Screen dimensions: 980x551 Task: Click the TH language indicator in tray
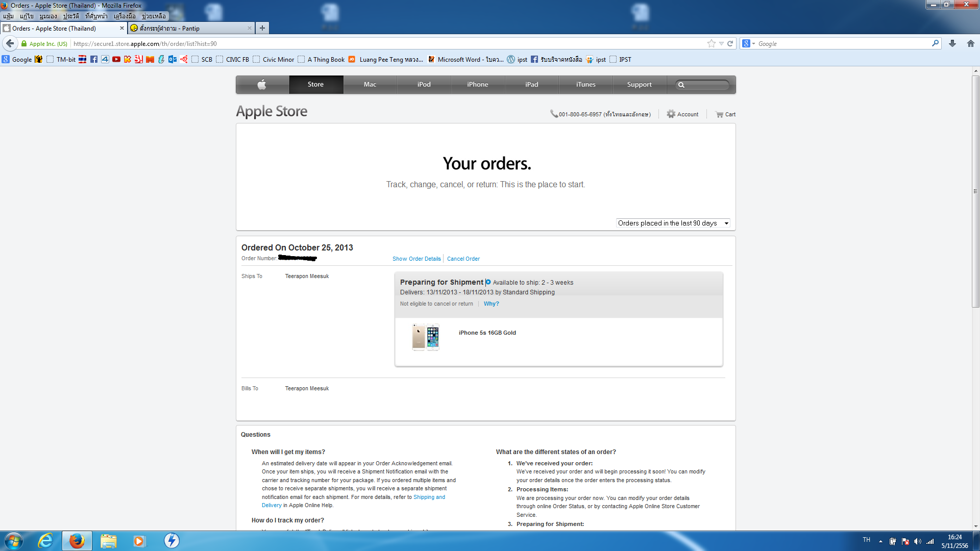867,540
